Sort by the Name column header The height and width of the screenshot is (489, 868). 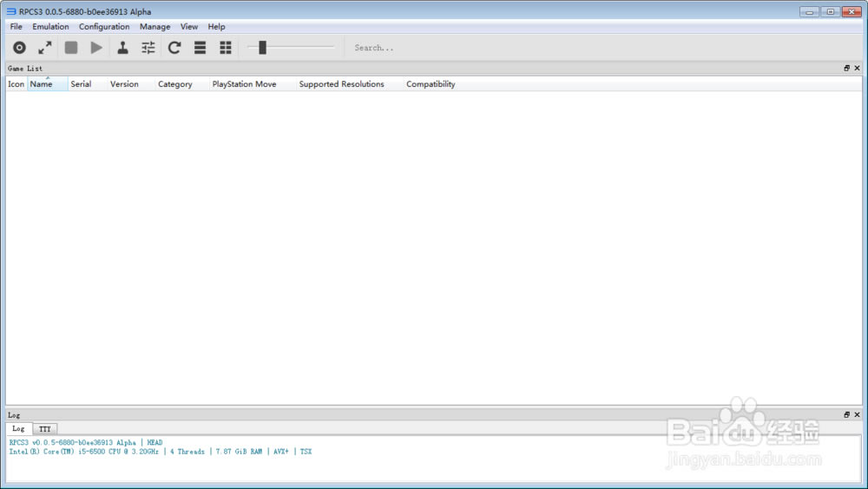pyautogui.click(x=48, y=84)
